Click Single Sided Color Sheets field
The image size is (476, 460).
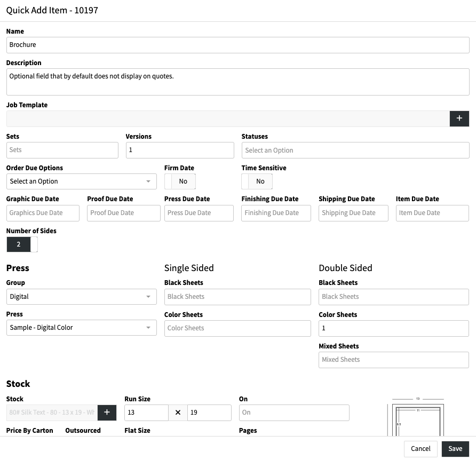[x=237, y=328]
